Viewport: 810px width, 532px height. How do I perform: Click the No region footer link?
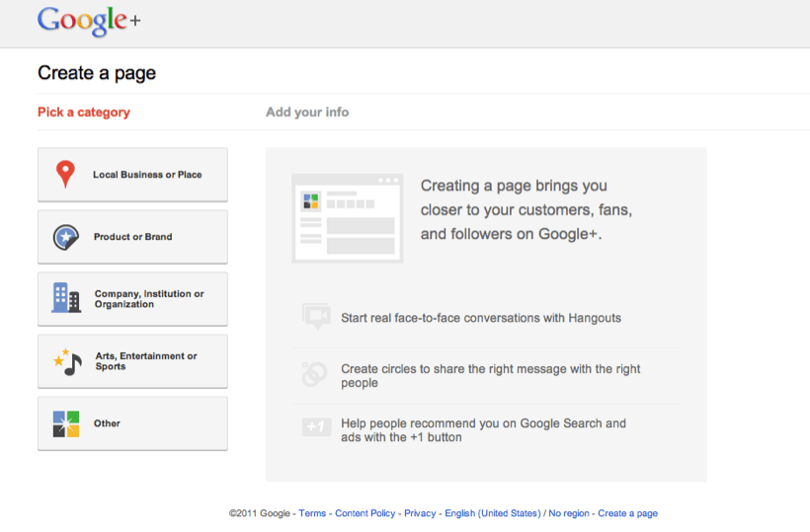point(569,513)
